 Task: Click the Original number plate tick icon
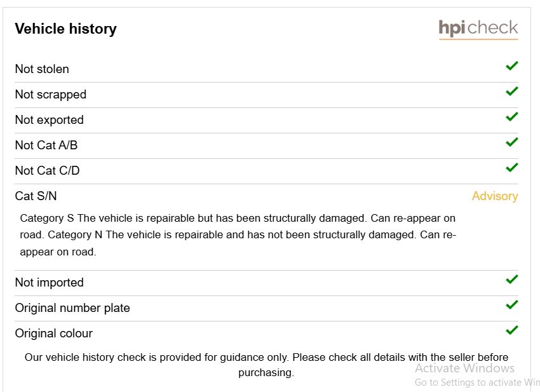pos(512,305)
